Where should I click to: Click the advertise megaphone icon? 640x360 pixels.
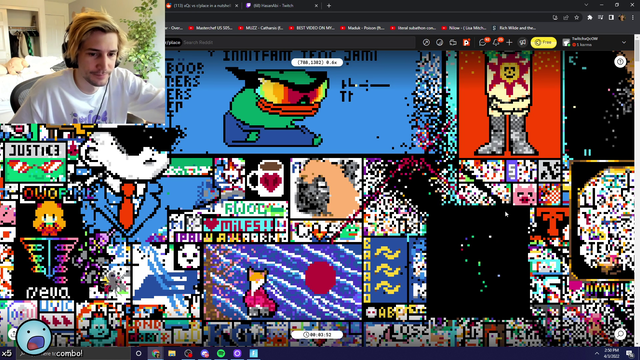click(522, 42)
